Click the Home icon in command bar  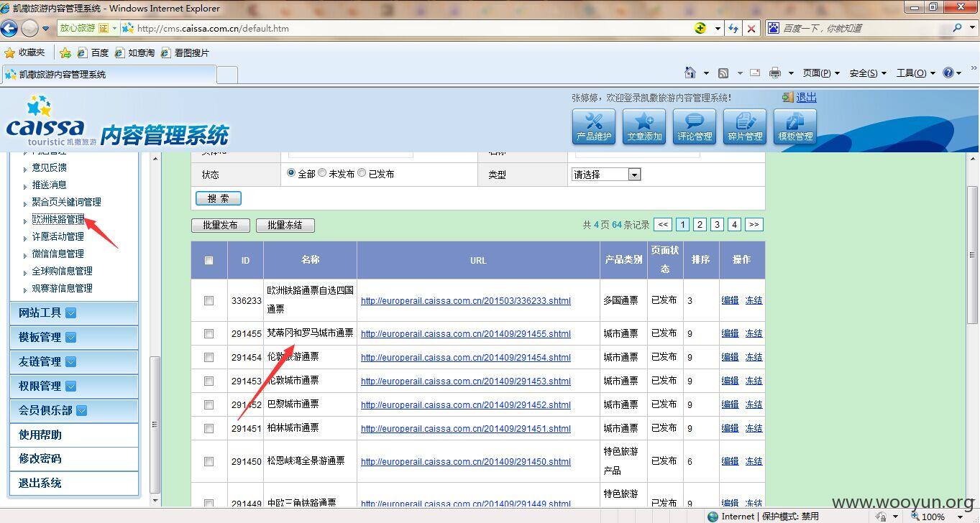pyautogui.click(x=690, y=73)
